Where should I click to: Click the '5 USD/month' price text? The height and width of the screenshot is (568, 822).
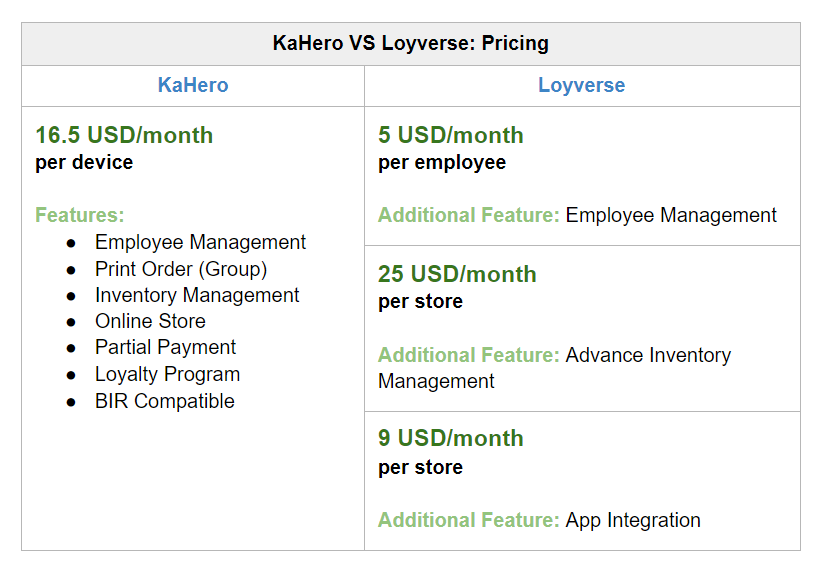click(451, 135)
